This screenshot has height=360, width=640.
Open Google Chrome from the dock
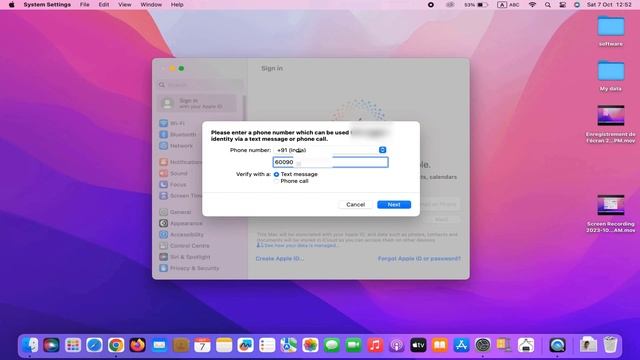coord(116,345)
